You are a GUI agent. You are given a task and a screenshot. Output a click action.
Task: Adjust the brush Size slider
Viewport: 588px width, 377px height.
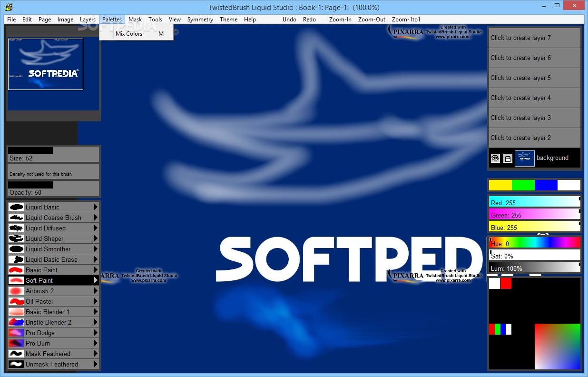pyautogui.click(x=53, y=154)
